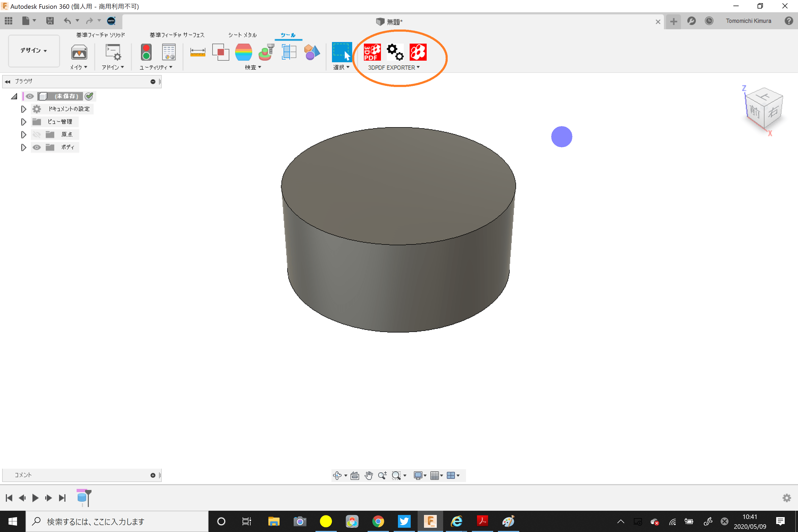The height and width of the screenshot is (532, 798).
Task: Open the デザイン workspace dropdown
Action: [x=34, y=51]
